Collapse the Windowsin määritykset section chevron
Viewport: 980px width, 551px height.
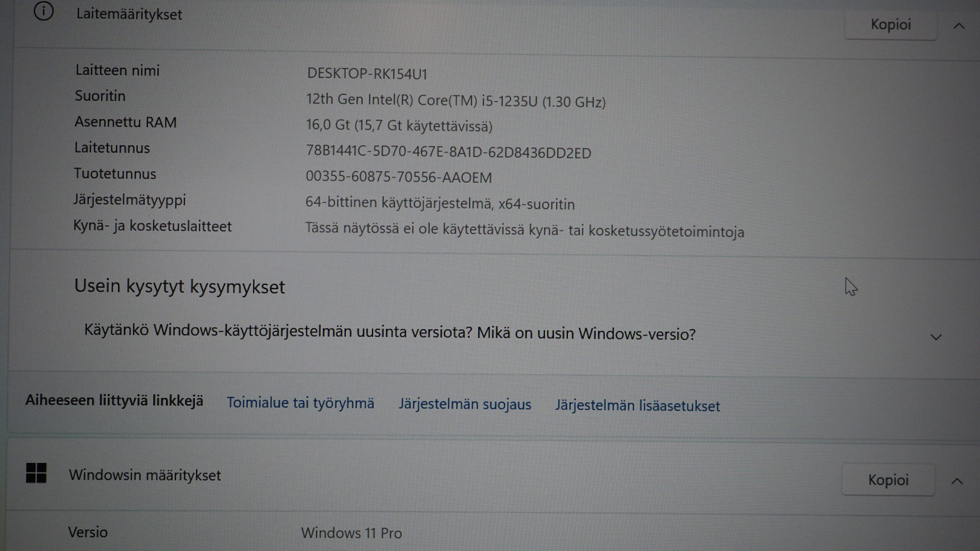(x=957, y=481)
